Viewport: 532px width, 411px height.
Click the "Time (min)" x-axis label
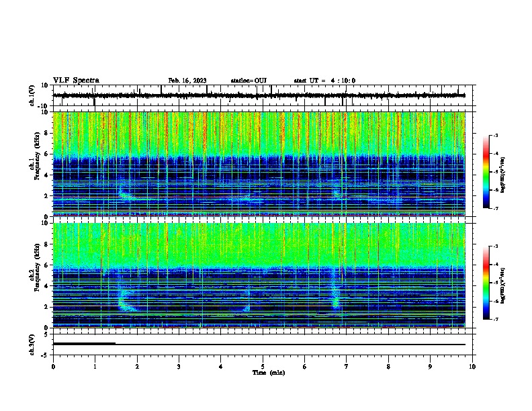269,373
